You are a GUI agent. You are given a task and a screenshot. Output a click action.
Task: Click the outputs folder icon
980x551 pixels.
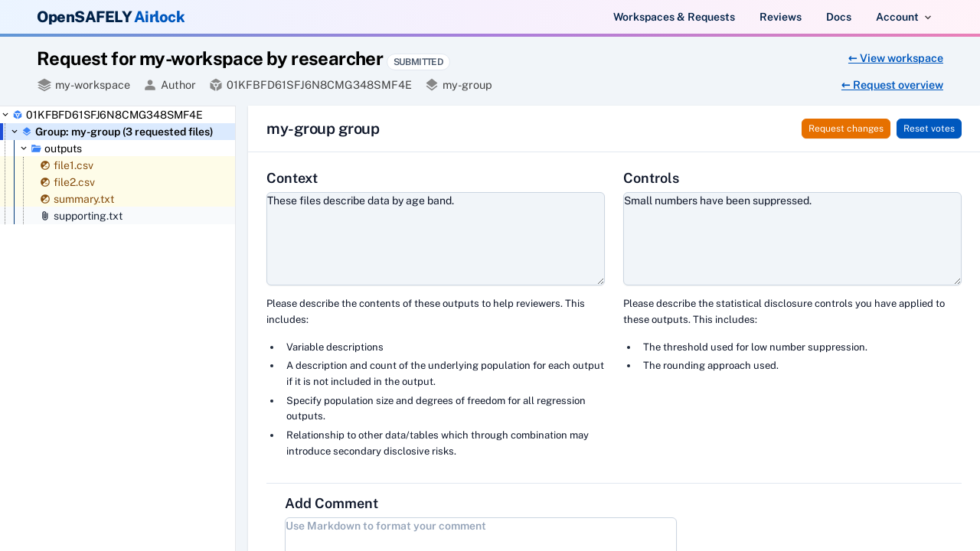tap(34, 148)
